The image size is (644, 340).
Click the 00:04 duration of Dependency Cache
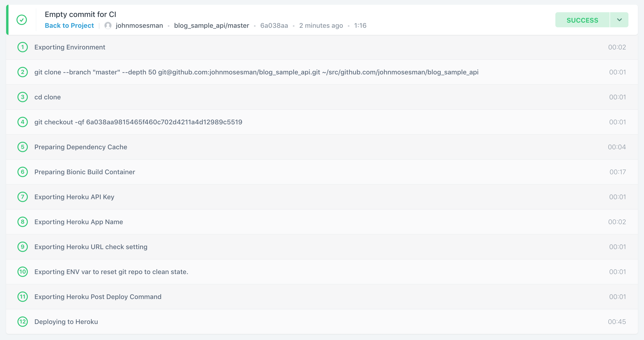pos(617,147)
